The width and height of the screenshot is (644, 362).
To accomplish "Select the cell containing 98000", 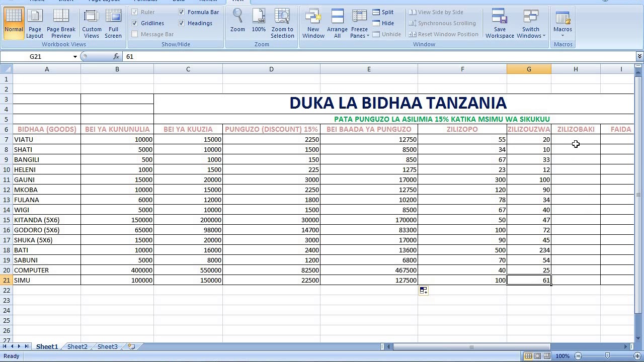I will pyautogui.click(x=188, y=230).
